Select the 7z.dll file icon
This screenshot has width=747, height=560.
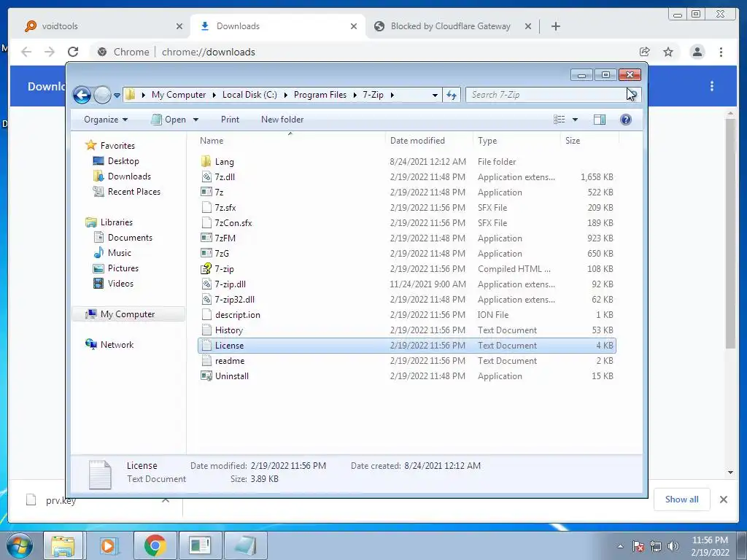[206, 176]
